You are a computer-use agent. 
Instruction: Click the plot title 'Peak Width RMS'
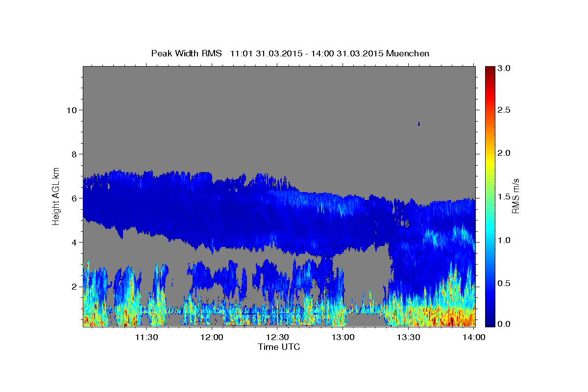[x=186, y=53]
